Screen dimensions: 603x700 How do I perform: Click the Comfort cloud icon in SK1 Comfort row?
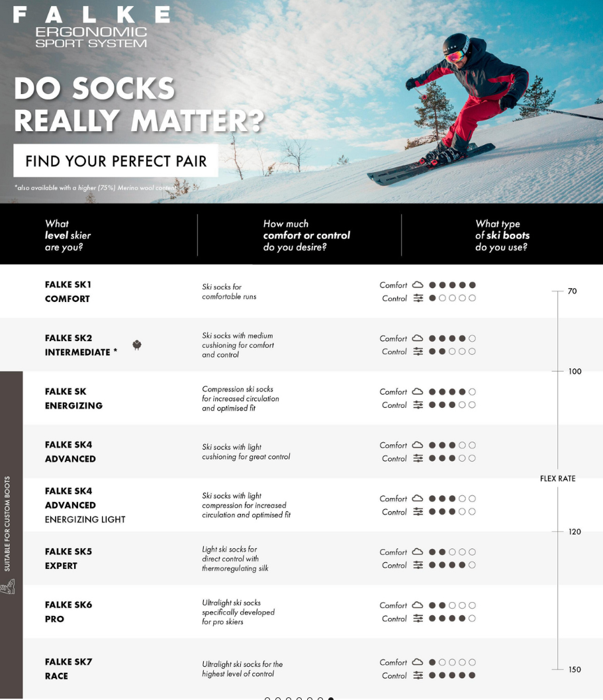coord(418,285)
